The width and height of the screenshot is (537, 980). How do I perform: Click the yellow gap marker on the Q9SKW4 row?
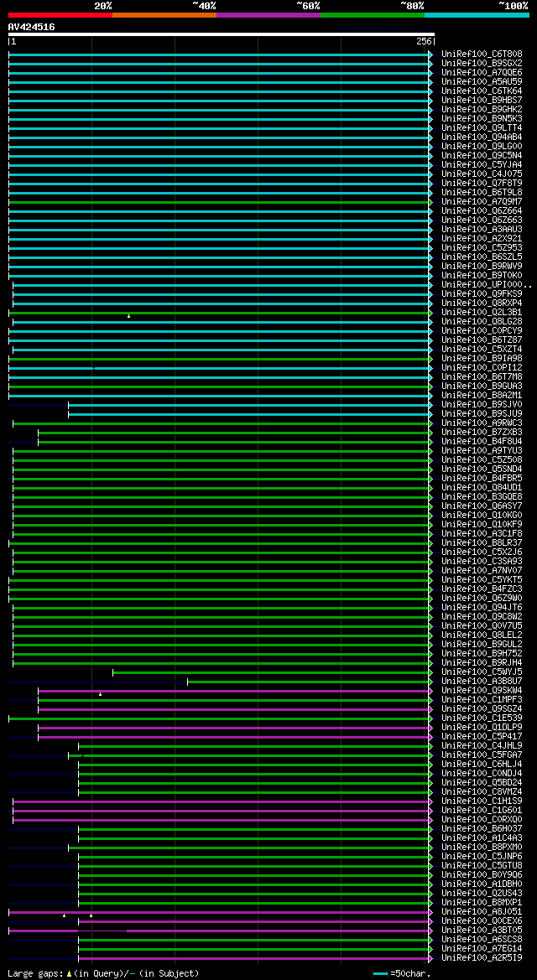pos(100,694)
